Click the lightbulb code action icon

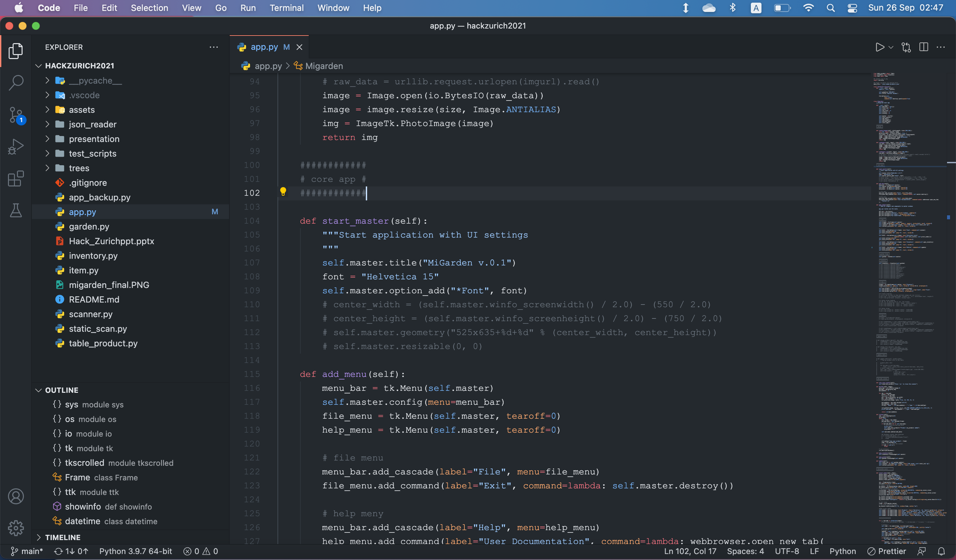[x=283, y=192]
